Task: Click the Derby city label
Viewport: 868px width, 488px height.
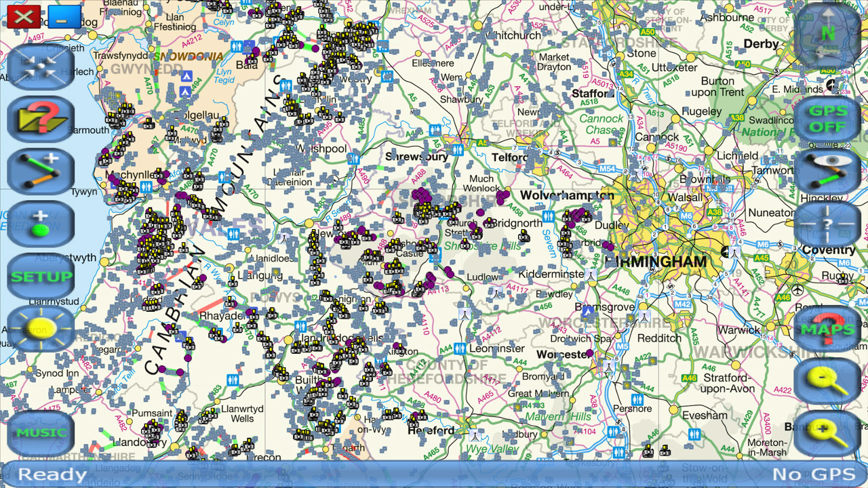Action: coord(762,43)
